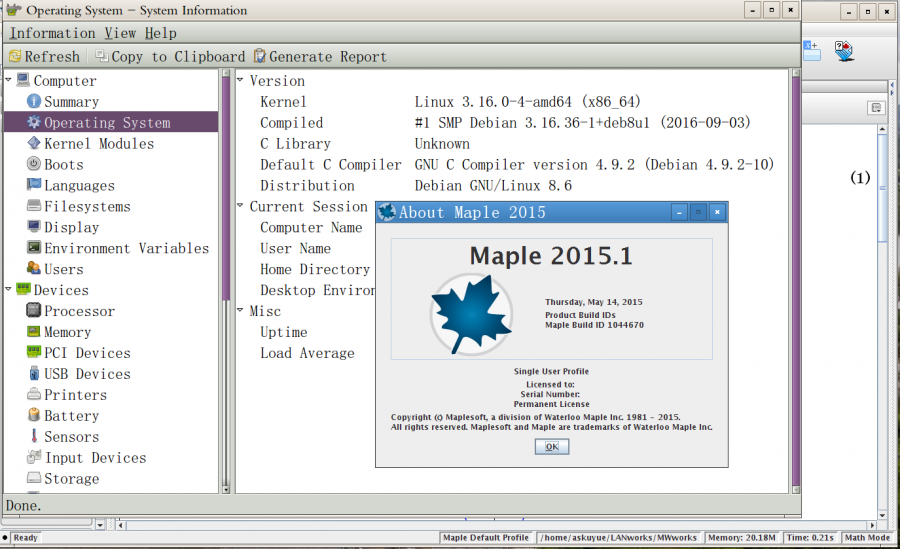Click the Default C Compiler row label
Image resolution: width=900 pixels, height=549 pixels.
[331, 165]
